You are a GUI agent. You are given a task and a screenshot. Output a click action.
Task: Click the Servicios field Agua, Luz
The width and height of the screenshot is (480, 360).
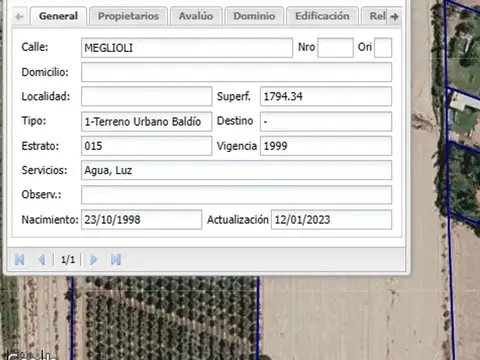[236, 170]
